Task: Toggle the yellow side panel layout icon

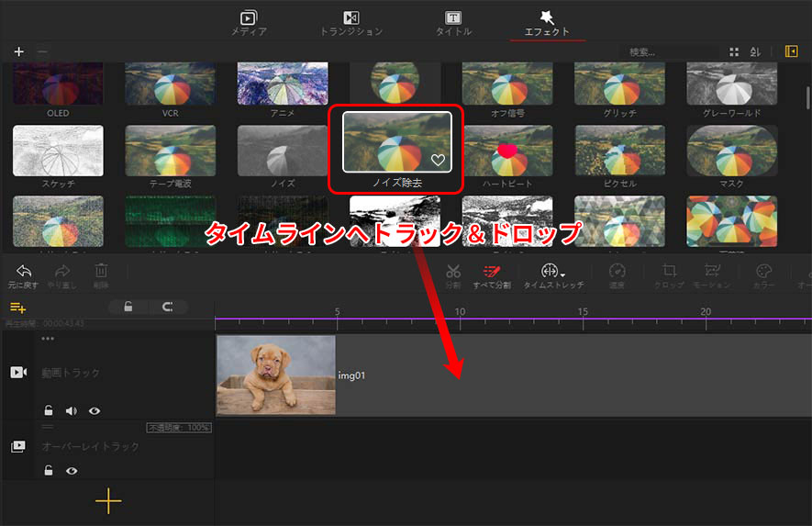Action: pyautogui.click(x=791, y=51)
